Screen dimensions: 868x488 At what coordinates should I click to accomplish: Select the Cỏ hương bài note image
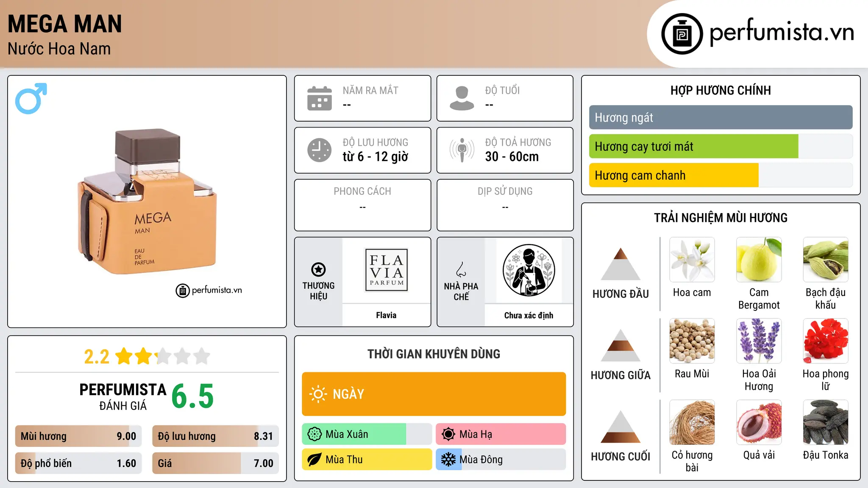click(692, 422)
